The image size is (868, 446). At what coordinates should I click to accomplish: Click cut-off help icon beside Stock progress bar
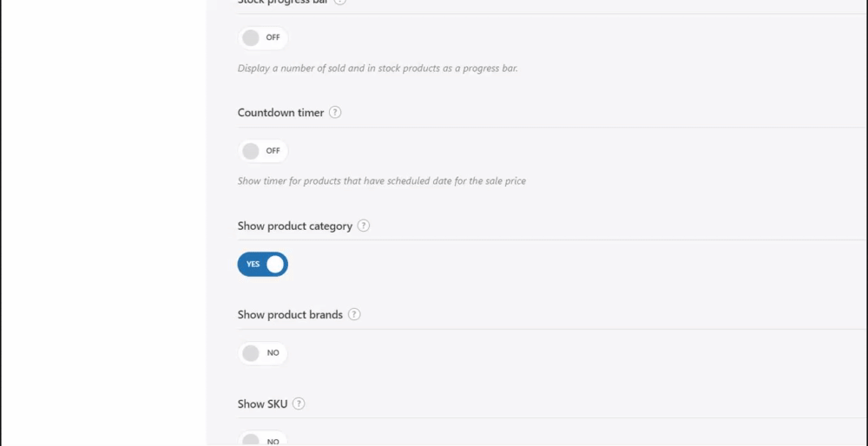339,2
